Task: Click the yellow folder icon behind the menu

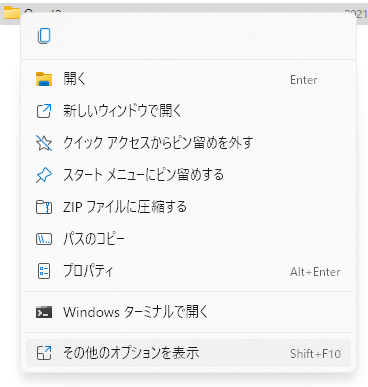Action: pos(11,13)
